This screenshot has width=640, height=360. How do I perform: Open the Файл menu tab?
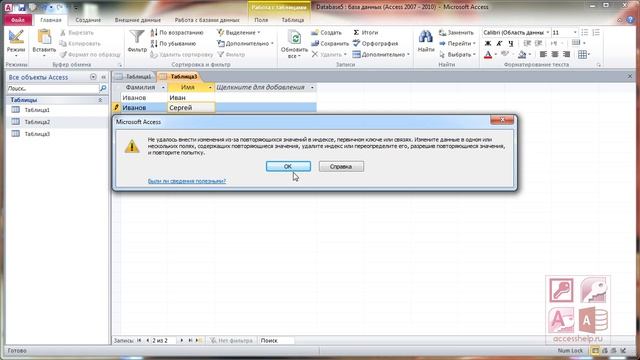[x=18, y=20]
